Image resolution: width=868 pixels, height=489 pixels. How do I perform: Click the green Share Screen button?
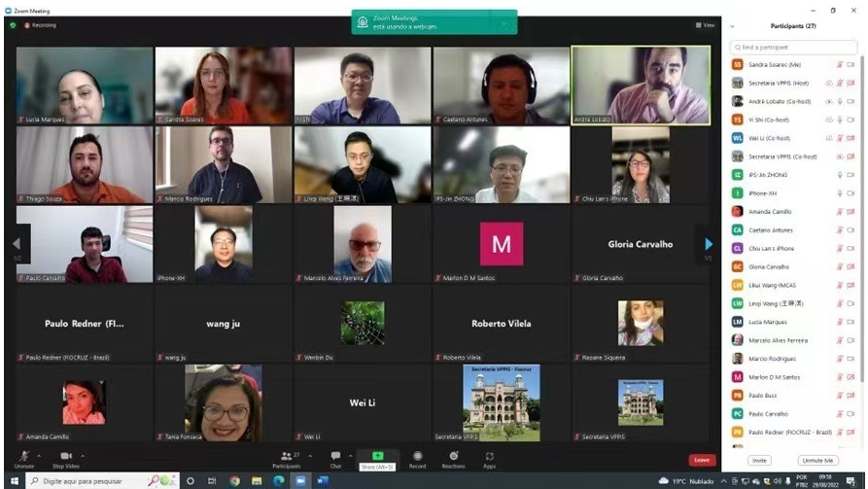pyautogui.click(x=377, y=456)
